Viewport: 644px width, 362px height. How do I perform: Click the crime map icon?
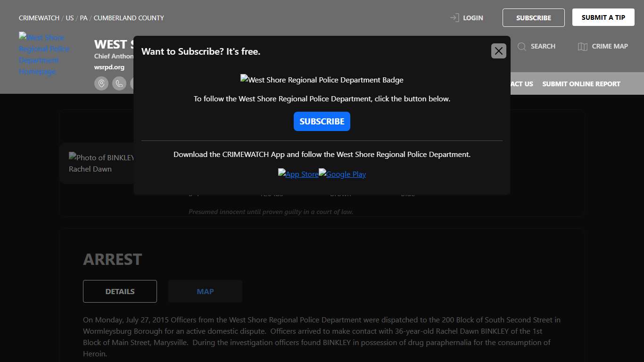coord(583,46)
